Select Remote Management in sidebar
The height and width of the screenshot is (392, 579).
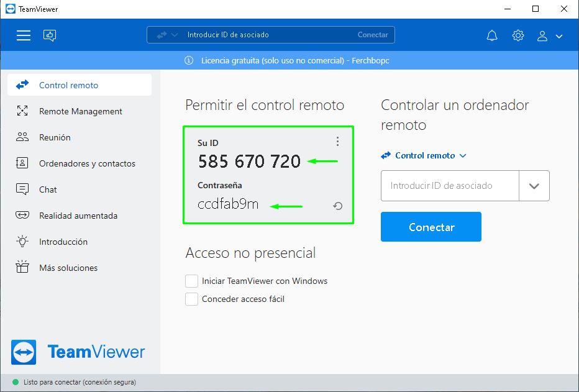(80, 112)
